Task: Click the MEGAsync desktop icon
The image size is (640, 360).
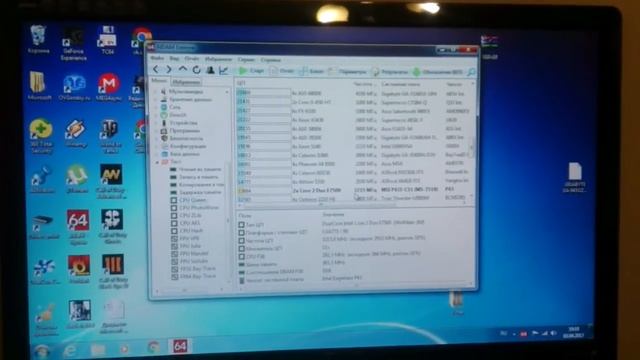Action: pyautogui.click(x=108, y=87)
